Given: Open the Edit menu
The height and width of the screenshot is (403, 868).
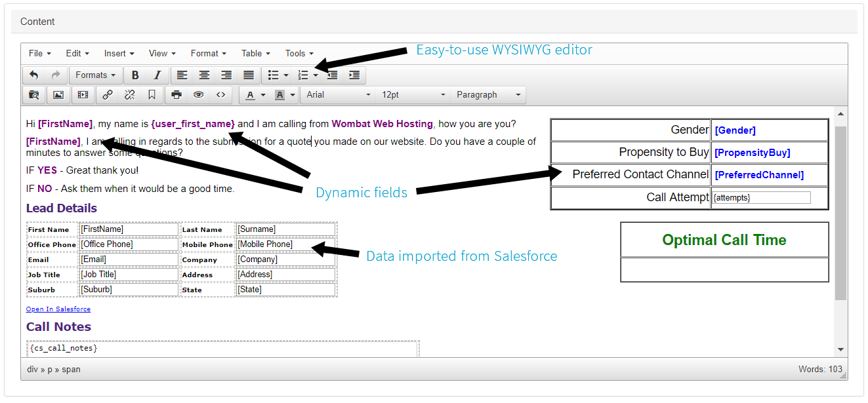Looking at the screenshot, I should tap(77, 53).
